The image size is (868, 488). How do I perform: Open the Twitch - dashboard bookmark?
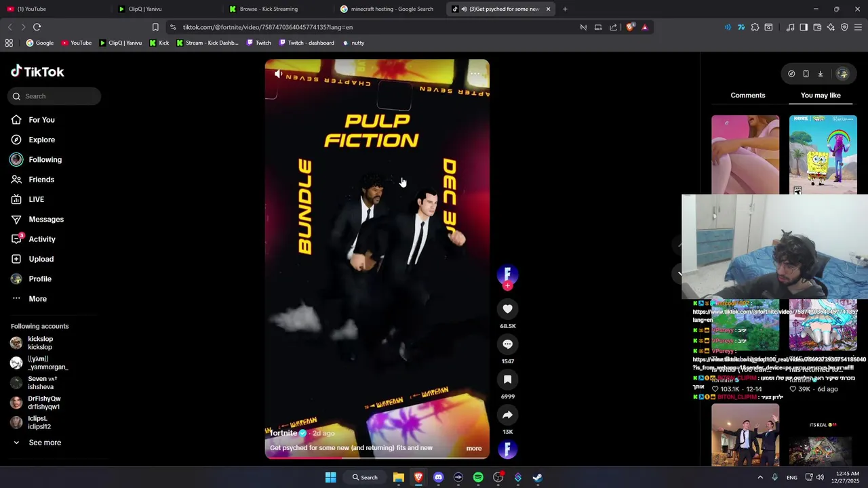coord(307,43)
